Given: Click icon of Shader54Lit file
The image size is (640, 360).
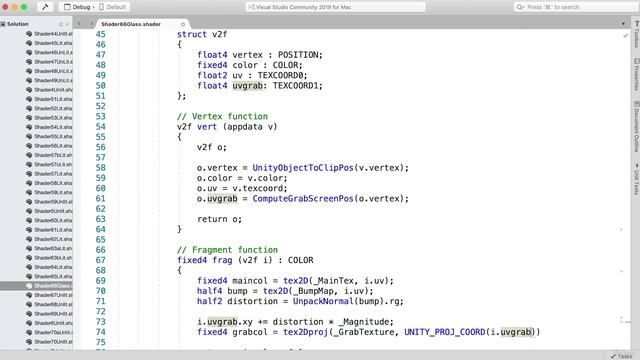Looking at the screenshot, I should 29,127.
